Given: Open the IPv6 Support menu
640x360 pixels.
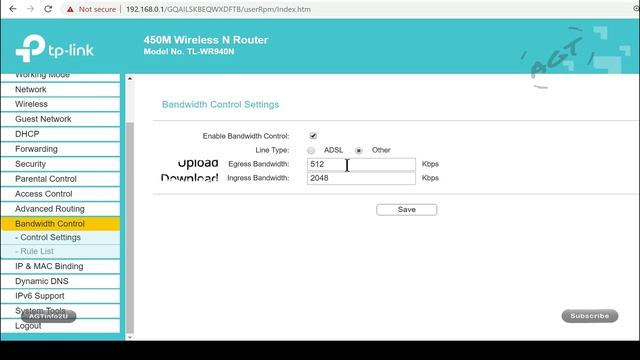Looking at the screenshot, I should 60,296.
